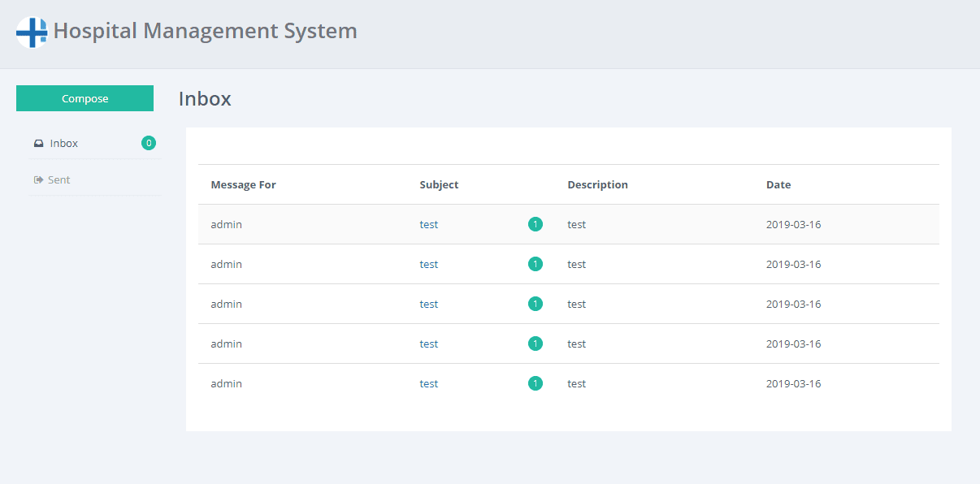
Task: Click the Sent arrow icon in sidebar
Action: point(38,180)
